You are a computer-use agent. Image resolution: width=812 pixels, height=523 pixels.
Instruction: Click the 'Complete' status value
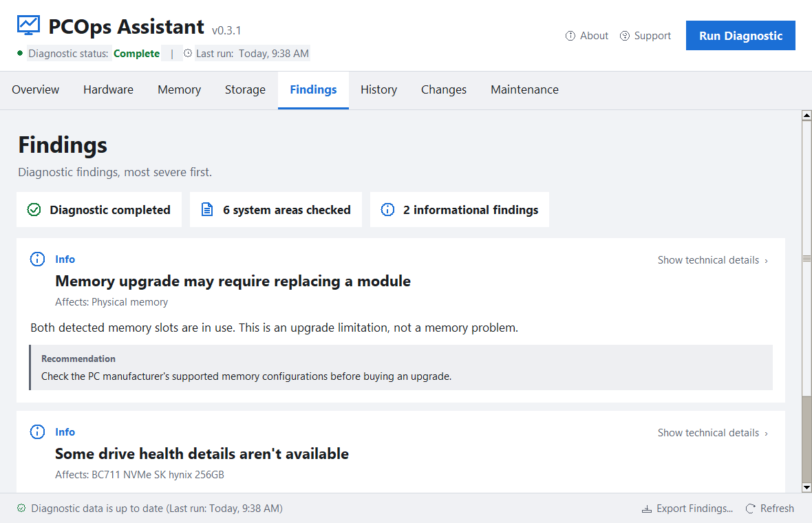coord(137,54)
